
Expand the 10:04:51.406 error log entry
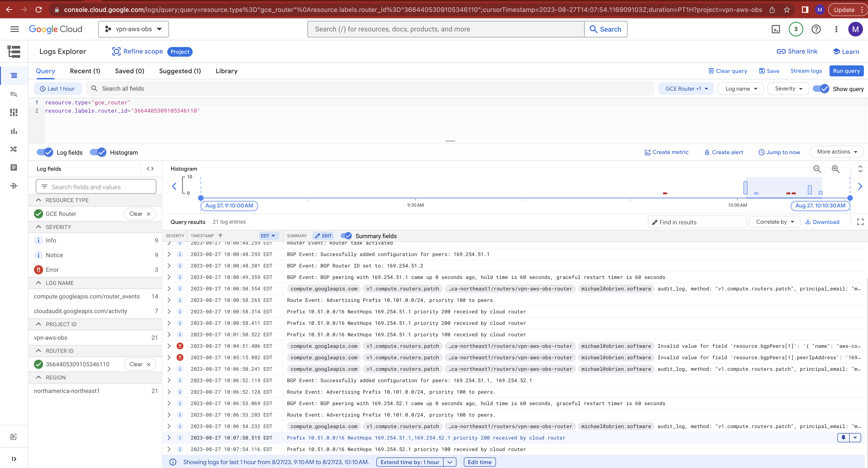tap(169, 346)
